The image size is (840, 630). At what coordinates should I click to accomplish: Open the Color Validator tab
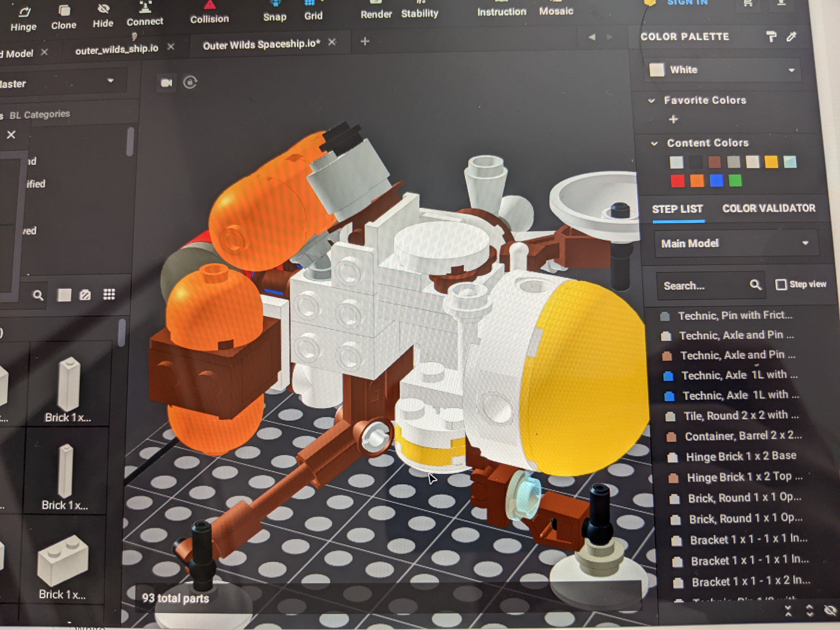click(769, 208)
